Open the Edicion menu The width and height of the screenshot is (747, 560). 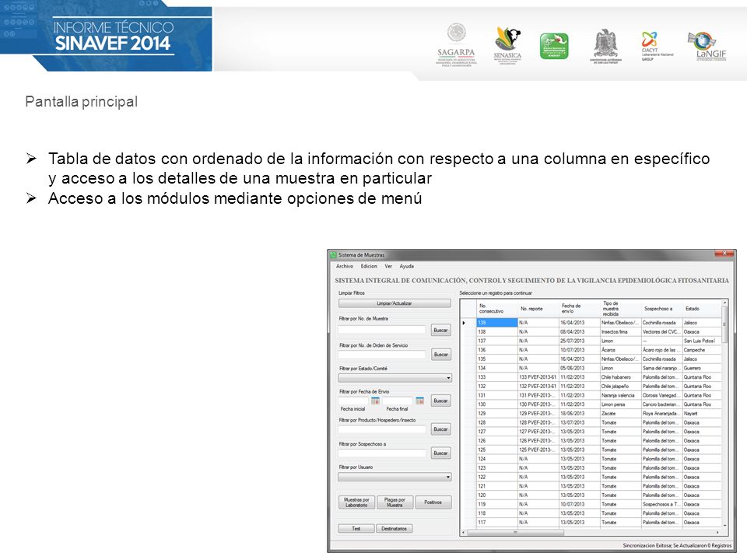coord(369,266)
